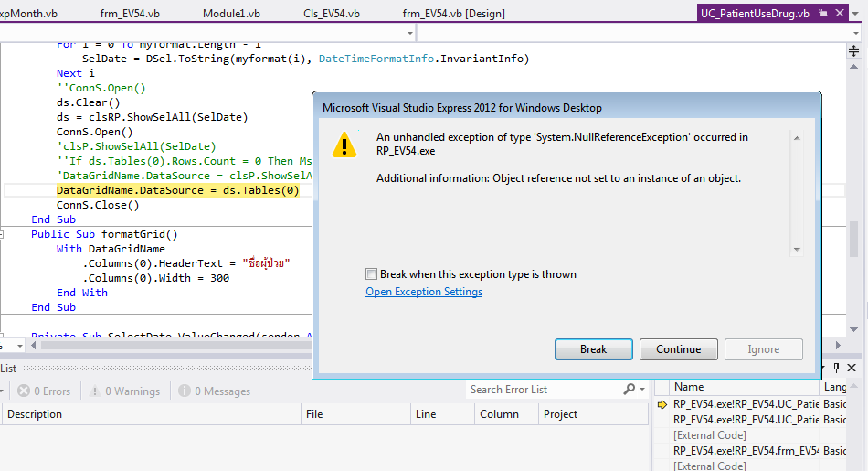Click the '.Columns(0).Width = 300' line

(x=155, y=278)
